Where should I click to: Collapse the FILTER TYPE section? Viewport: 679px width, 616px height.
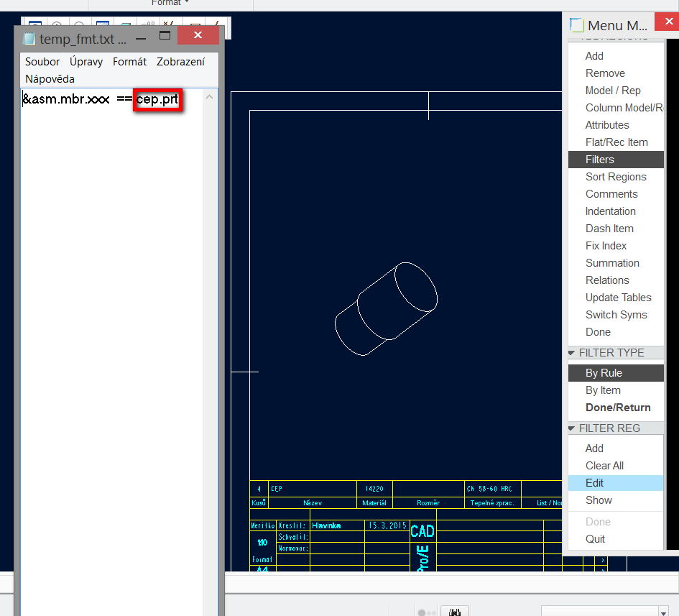[572, 353]
